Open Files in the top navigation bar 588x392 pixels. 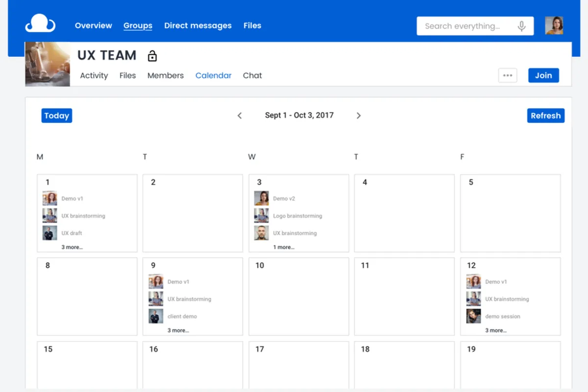[x=252, y=25]
